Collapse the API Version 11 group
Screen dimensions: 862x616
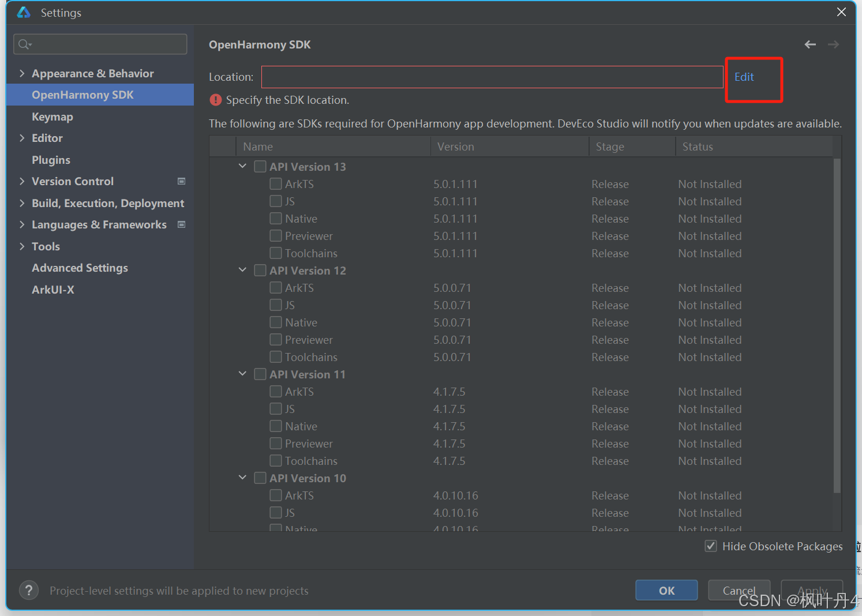(242, 374)
